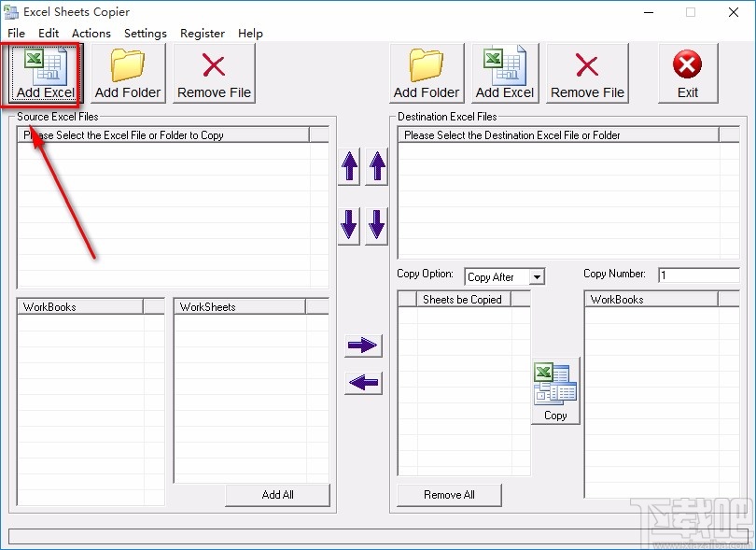Click the down arrow to move item lower
Image resolution: width=756 pixels, height=550 pixels.
[x=348, y=224]
